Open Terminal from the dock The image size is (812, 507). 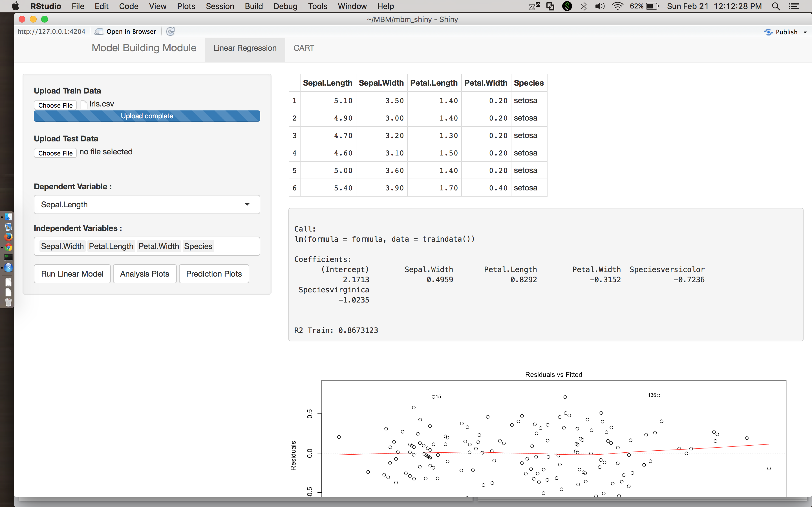[8, 257]
